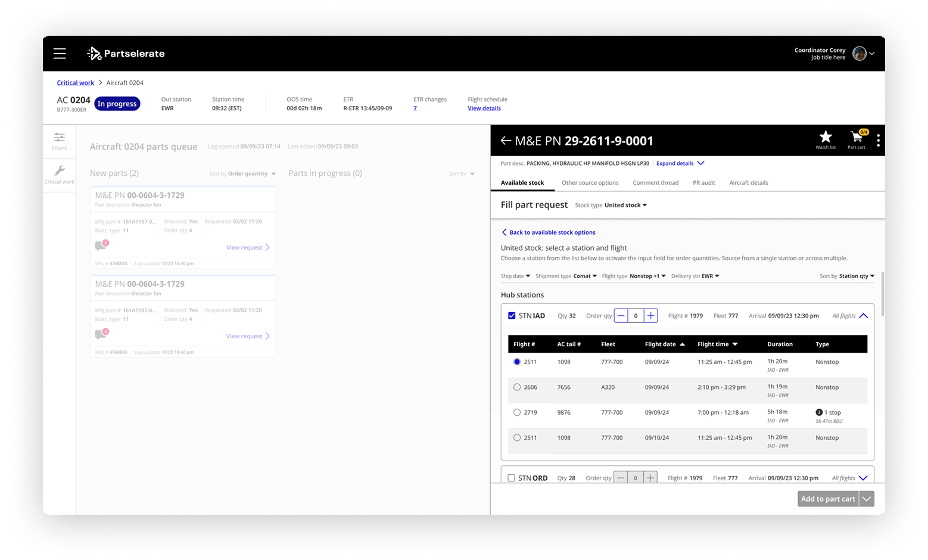The height and width of the screenshot is (560, 928).
Task: Open the PR audit tab
Action: tap(703, 183)
